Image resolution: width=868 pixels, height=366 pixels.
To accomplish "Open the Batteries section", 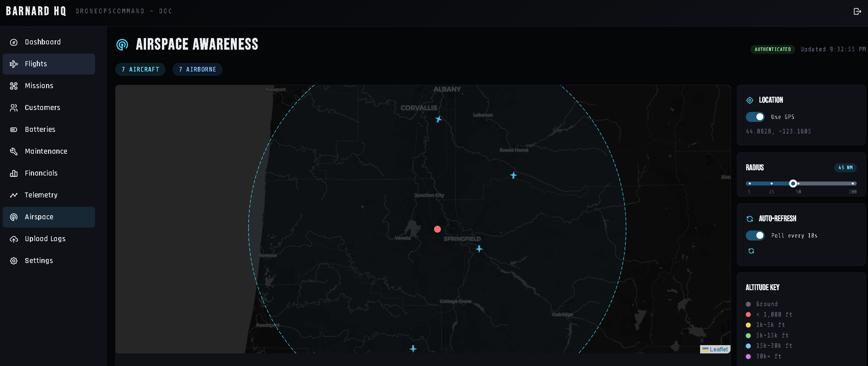I will point(49,130).
